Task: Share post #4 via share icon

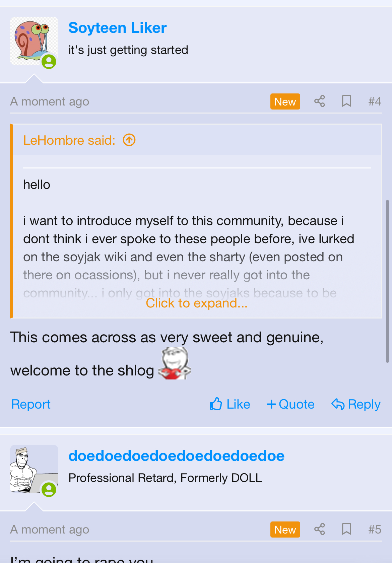Action: (319, 101)
